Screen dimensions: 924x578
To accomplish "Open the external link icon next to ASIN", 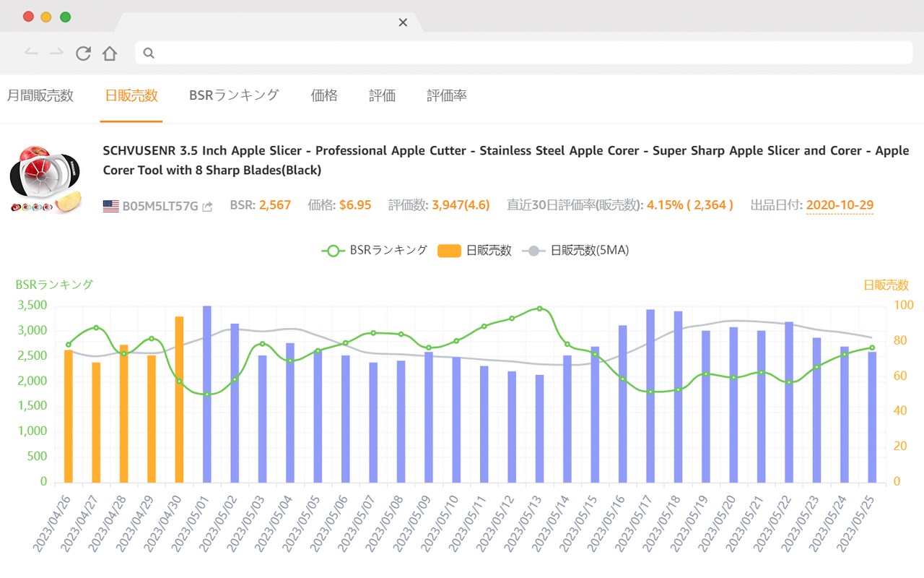I will (x=208, y=207).
